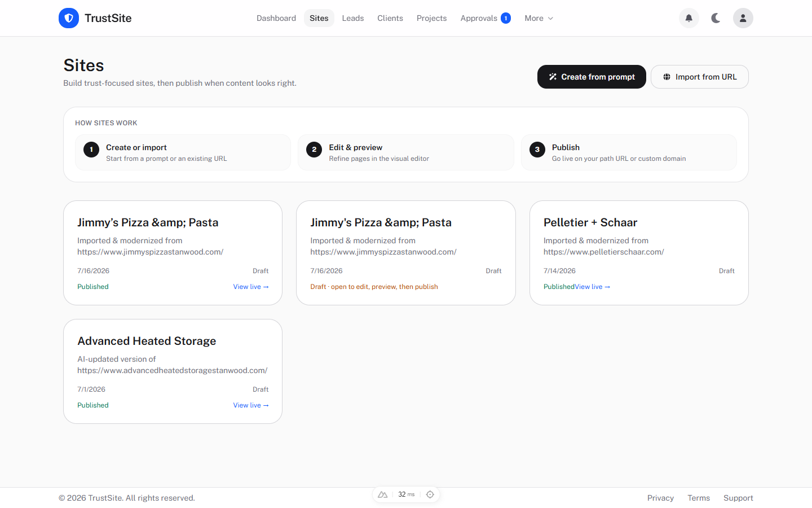812x508 pixels.
Task: Click the copyright 2026 TrustSite footer text
Action: coord(127,498)
